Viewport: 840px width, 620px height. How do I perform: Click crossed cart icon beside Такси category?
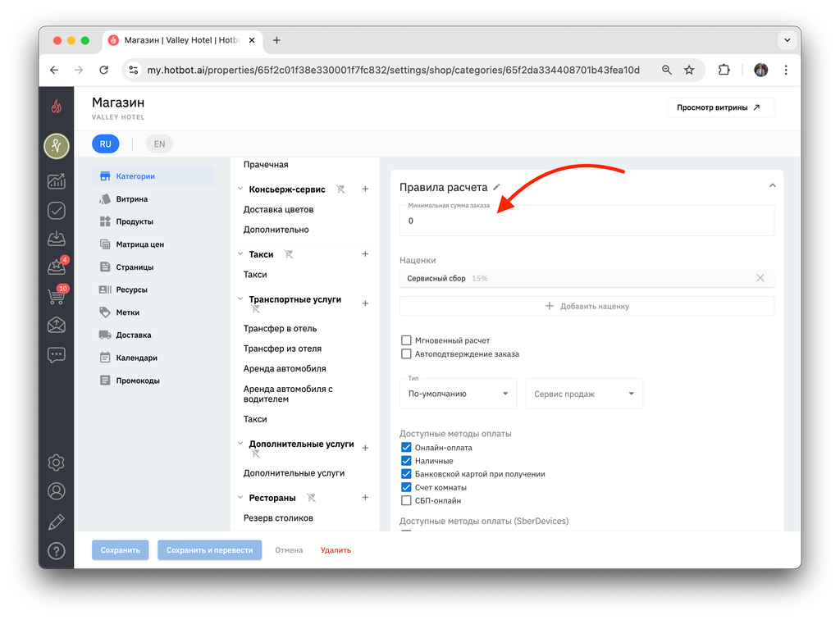(289, 254)
